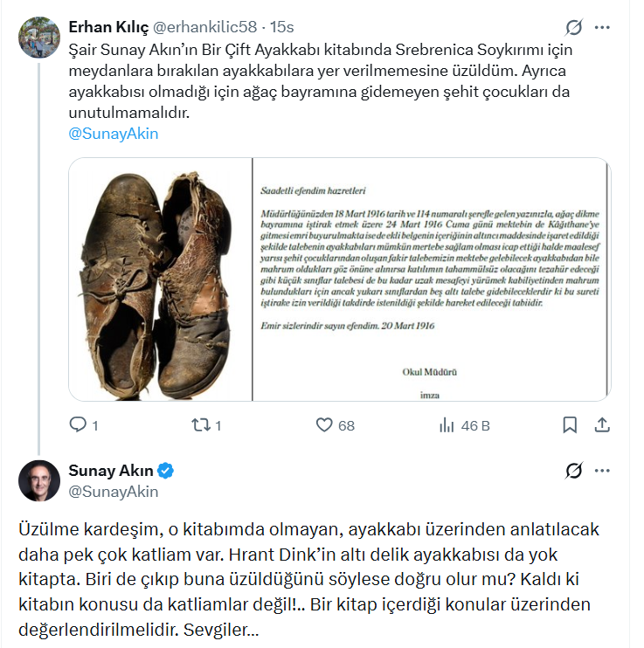
Task: Click the repost icon on Erhan's post
Action: click(x=200, y=425)
